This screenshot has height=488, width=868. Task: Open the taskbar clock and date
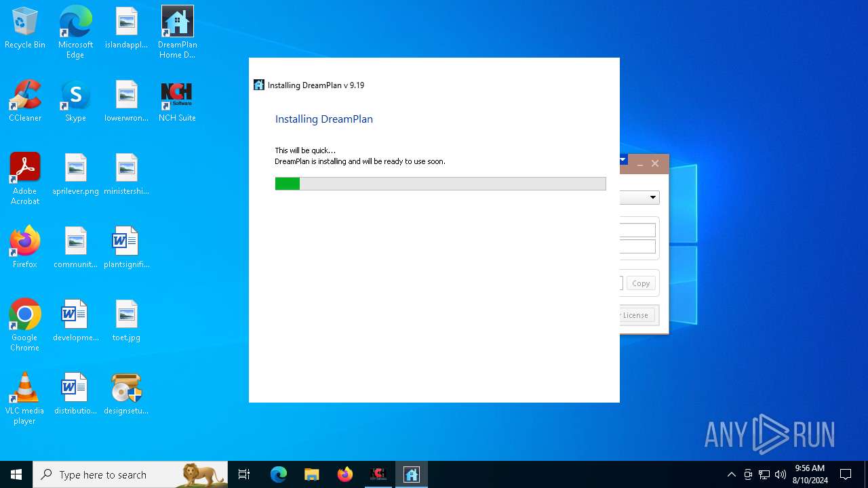[x=810, y=474]
